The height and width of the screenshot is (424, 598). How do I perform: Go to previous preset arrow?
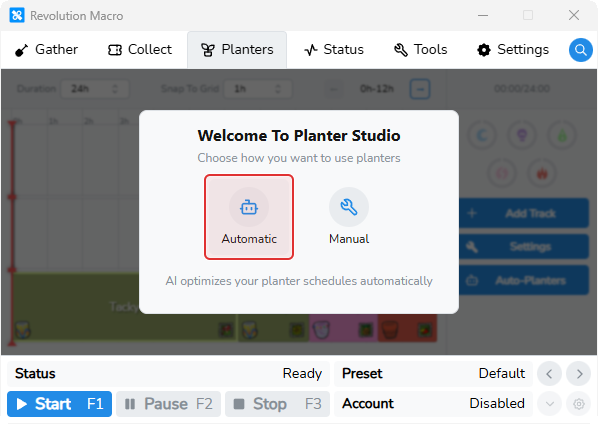pos(549,374)
